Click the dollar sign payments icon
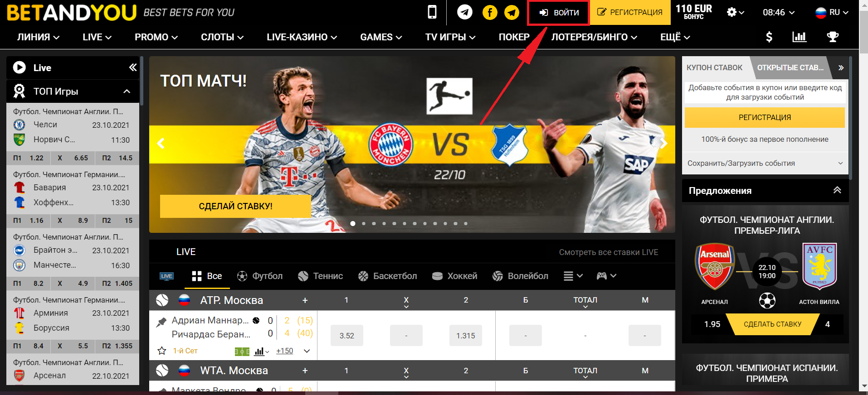The image size is (868, 395). tap(769, 37)
